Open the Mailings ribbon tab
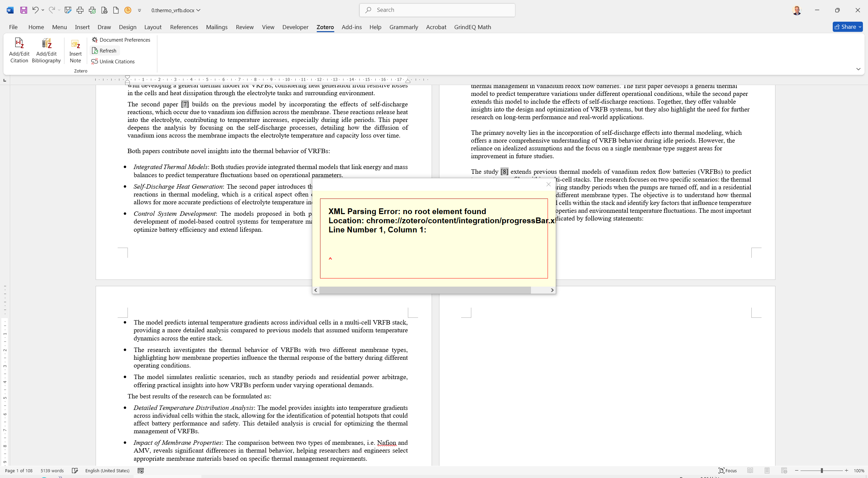Image resolution: width=868 pixels, height=478 pixels. [x=217, y=27]
